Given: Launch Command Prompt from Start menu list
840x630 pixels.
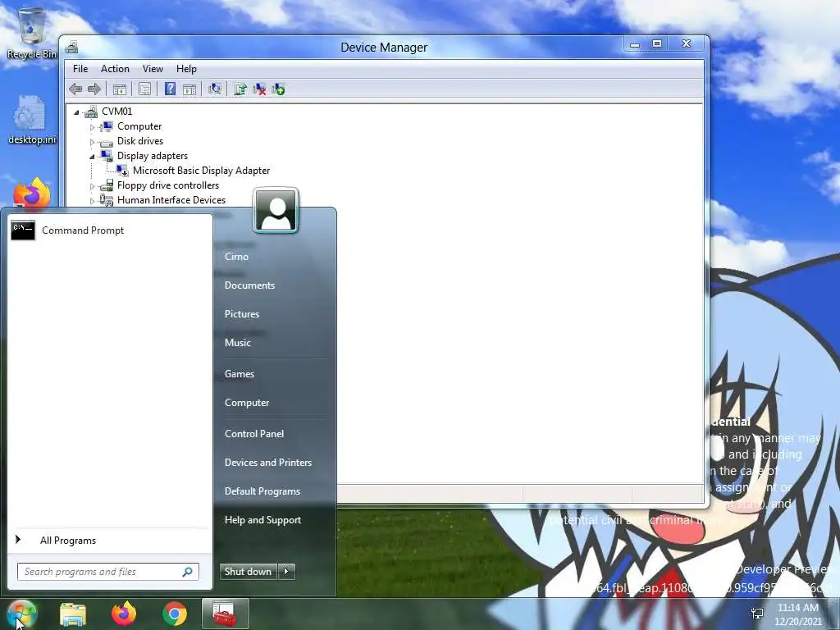Looking at the screenshot, I should pyautogui.click(x=110, y=231).
